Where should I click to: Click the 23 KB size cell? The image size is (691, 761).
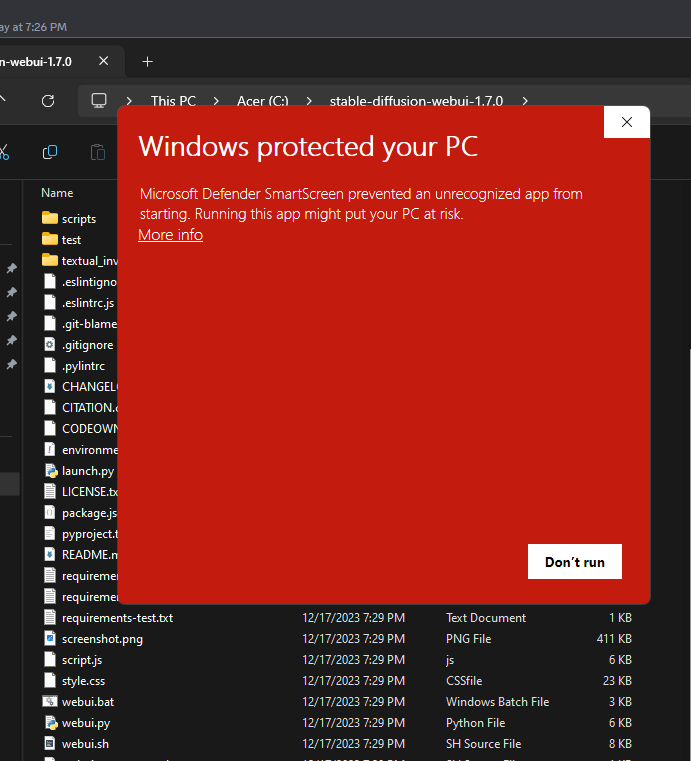click(x=617, y=681)
